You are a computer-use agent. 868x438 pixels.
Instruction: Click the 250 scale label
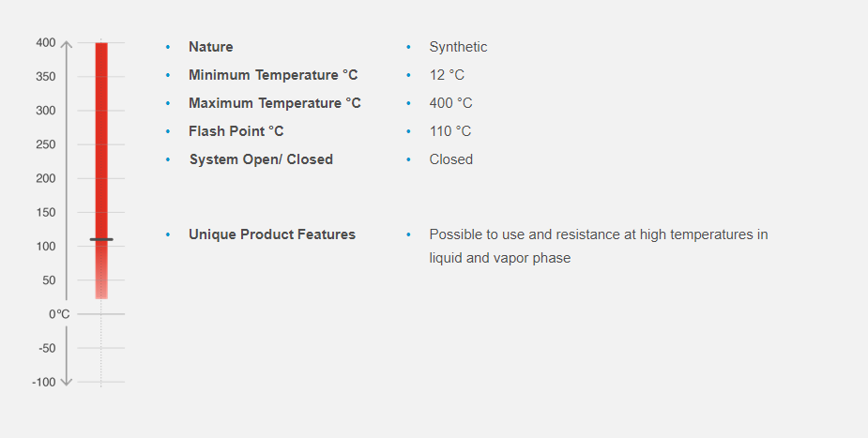45,144
